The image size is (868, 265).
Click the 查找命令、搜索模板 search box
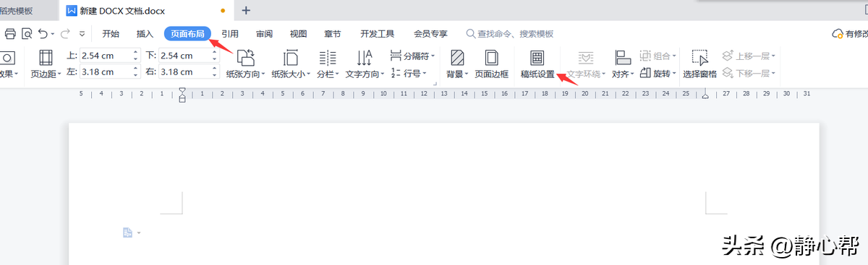click(510, 33)
